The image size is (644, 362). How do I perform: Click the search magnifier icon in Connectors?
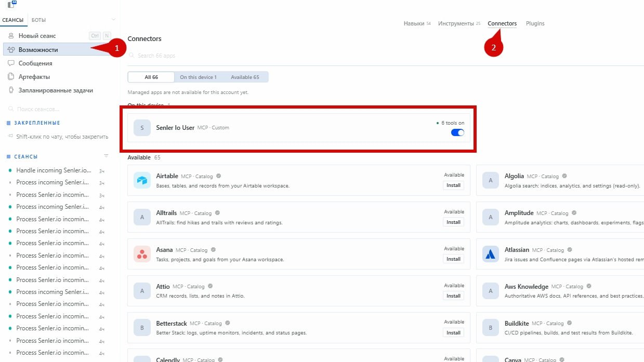pyautogui.click(x=132, y=55)
